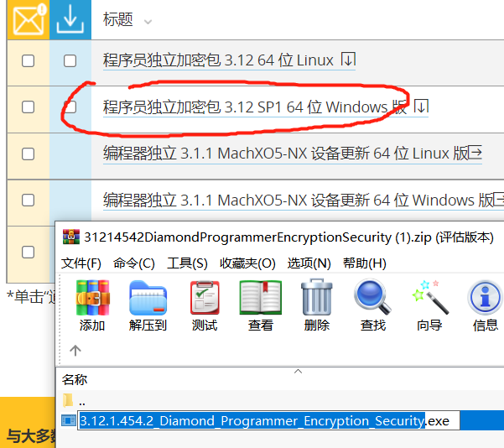Tick notify checkbox for 3.12 SP1 Windows row
The image size is (504, 448).
point(28,107)
